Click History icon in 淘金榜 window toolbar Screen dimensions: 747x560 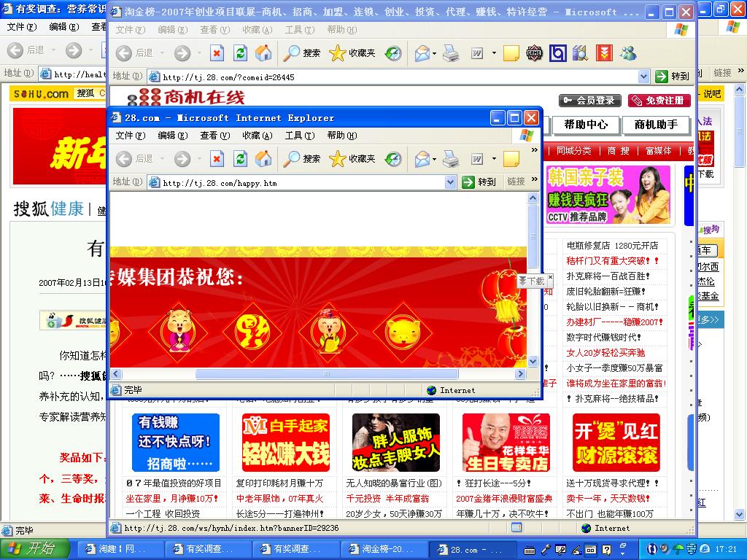coord(393,52)
